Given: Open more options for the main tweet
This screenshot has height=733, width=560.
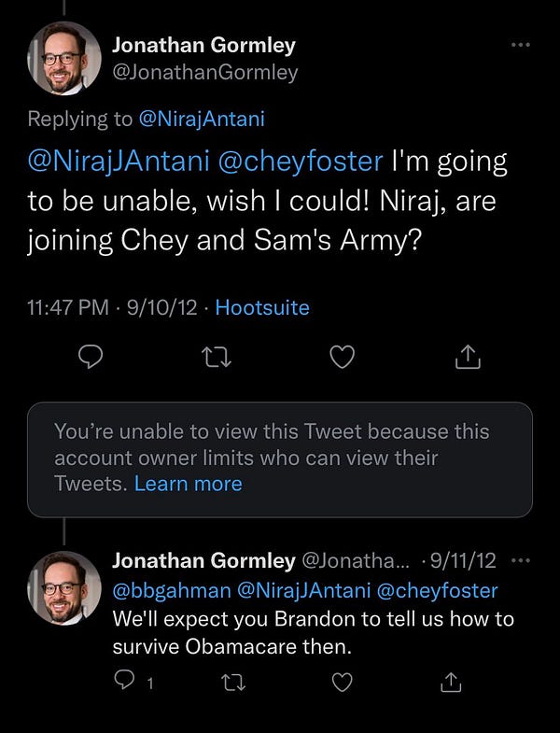Looking at the screenshot, I should 521,44.
